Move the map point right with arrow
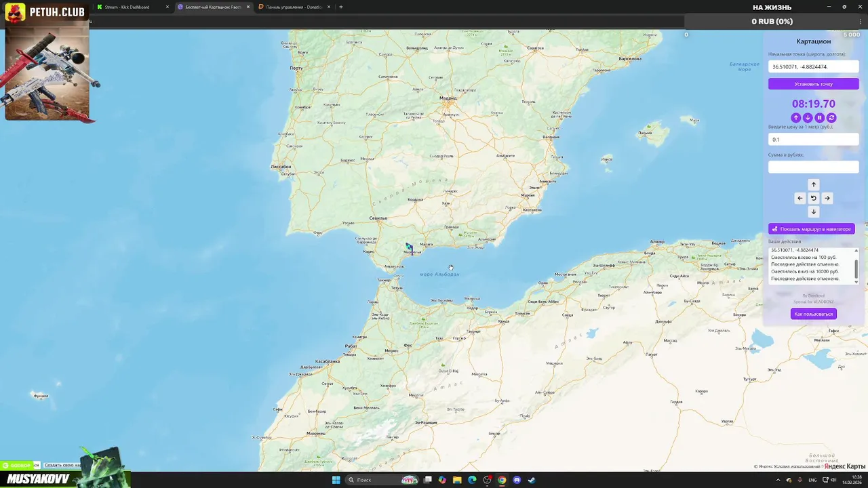 point(827,198)
